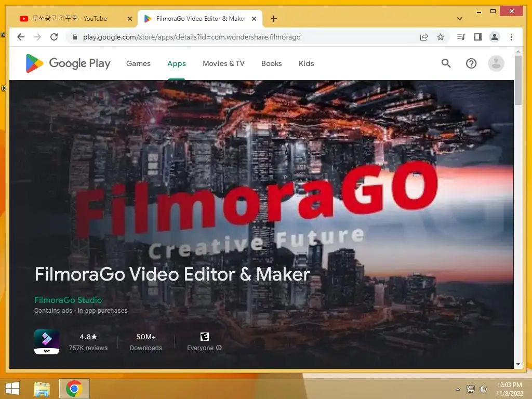The height and width of the screenshot is (399, 532).
Task: Click the Contains ads In-app purchases text
Action: (x=81, y=311)
